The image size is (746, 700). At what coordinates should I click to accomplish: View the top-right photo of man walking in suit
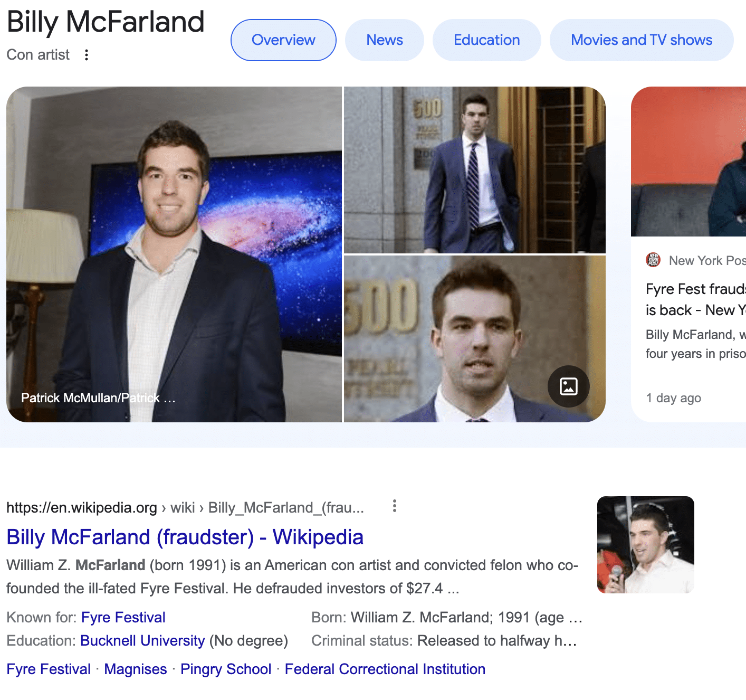pos(474,170)
